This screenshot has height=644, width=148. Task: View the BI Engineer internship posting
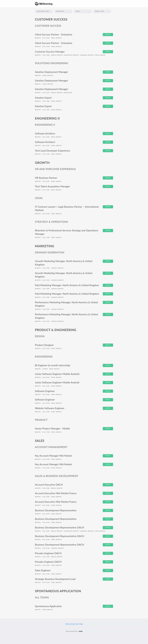pyautogui.click(x=52, y=365)
